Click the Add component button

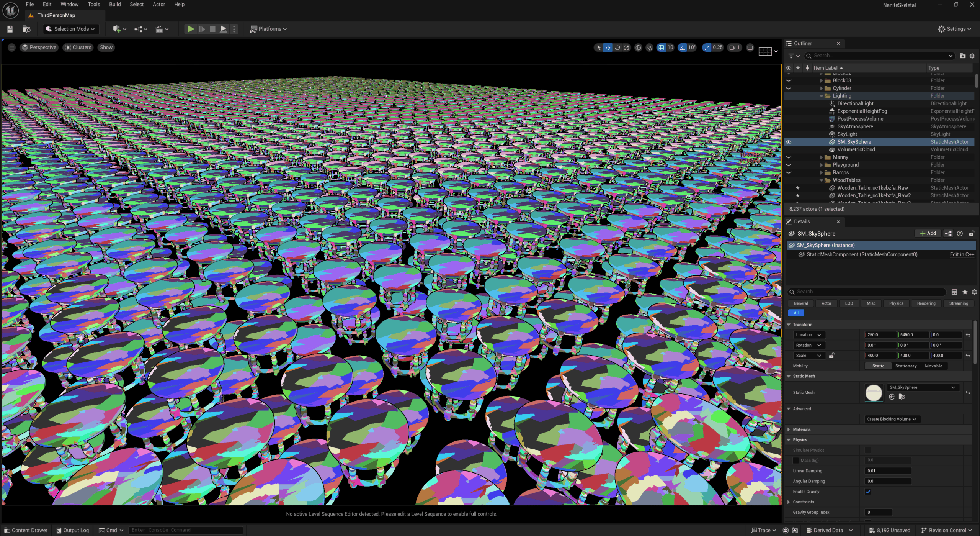pos(928,233)
